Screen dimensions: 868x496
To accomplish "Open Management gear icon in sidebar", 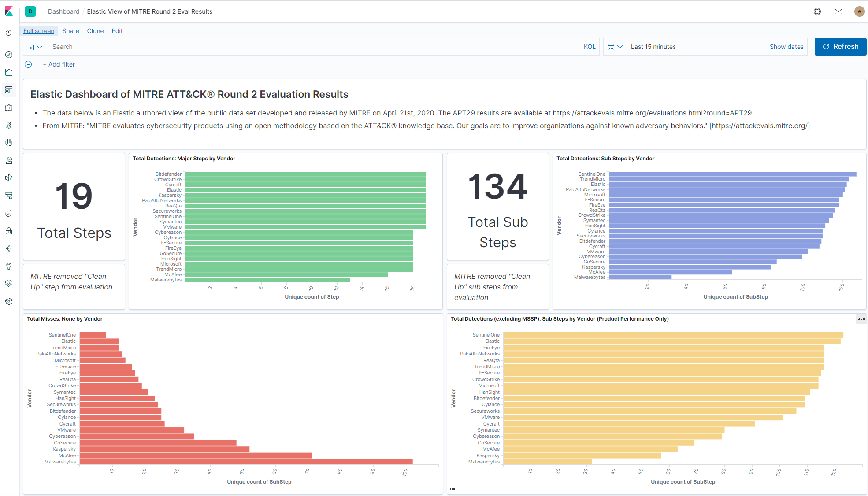I will tap(9, 301).
